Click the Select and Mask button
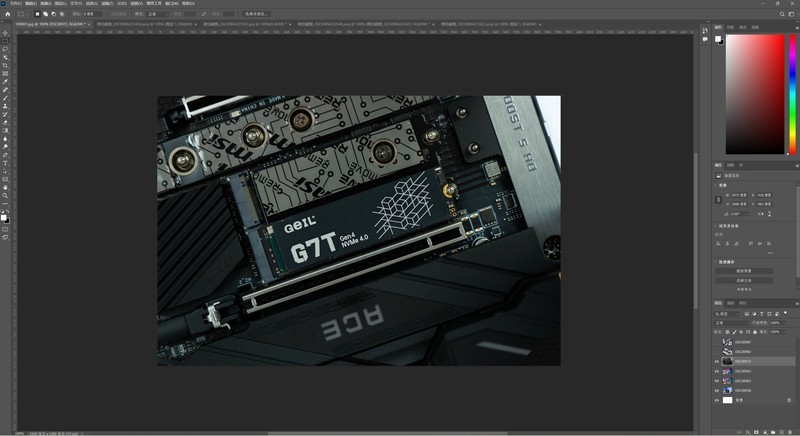The height and width of the screenshot is (436, 800). click(x=256, y=14)
